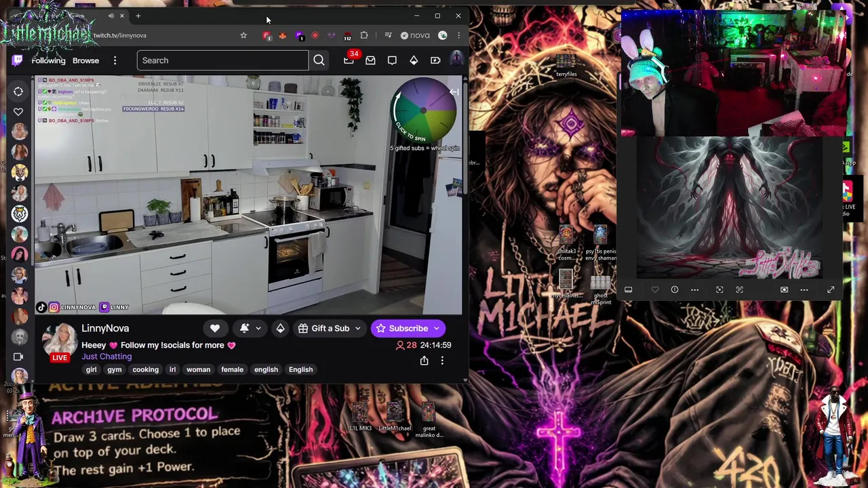Select the cooking tag
The height and width of the screenshot is (488, 868).
pos(145,369)
